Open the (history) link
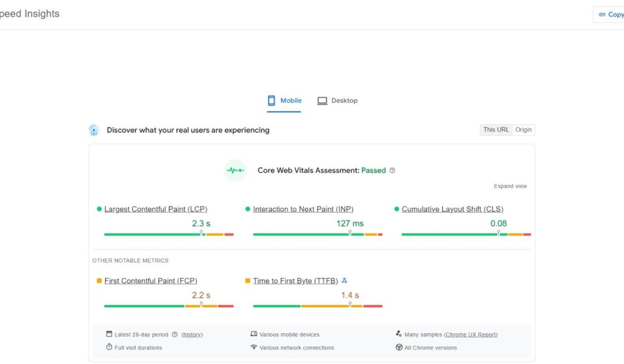 (x=192, y=335)
